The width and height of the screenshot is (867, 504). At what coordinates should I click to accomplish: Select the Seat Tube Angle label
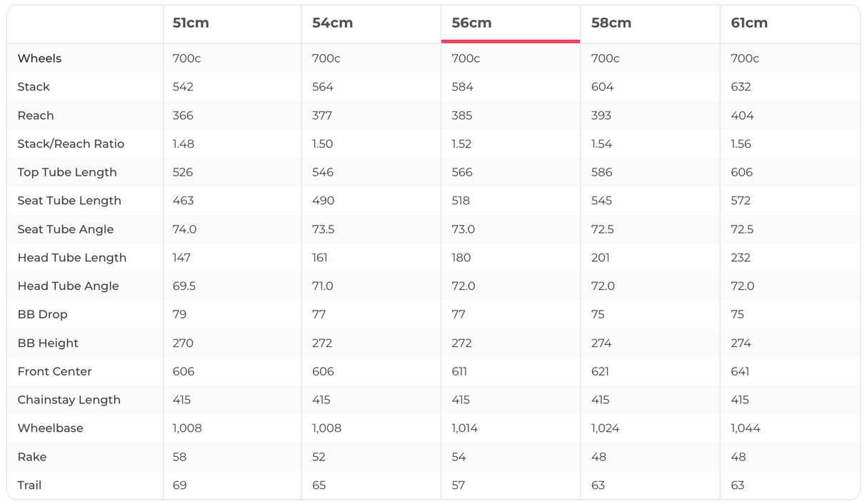[66, 229]
